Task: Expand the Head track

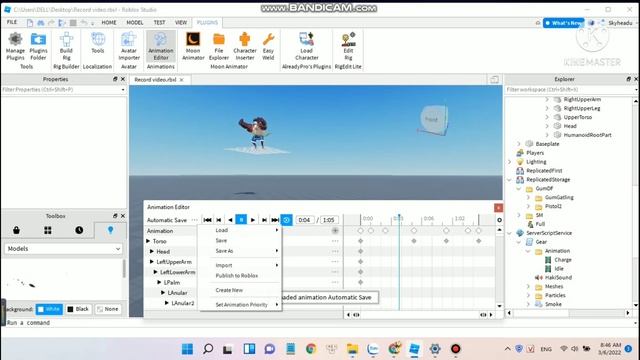Action: click(152, 251)
